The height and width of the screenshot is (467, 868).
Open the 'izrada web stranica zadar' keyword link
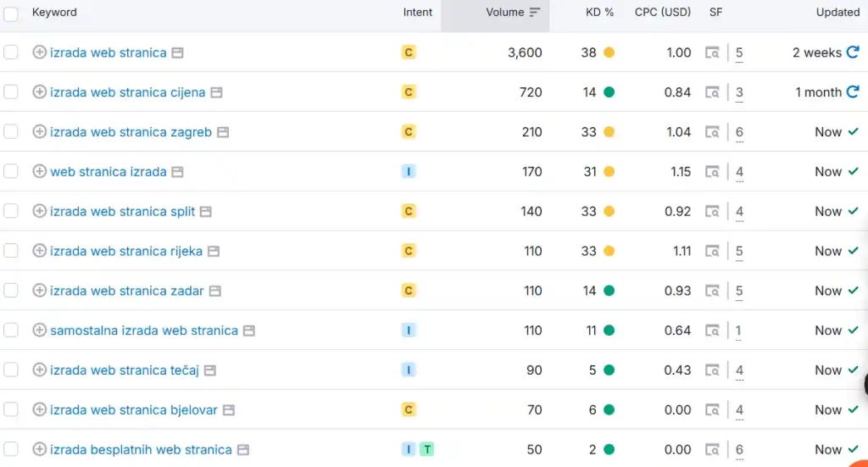point(126,291)
